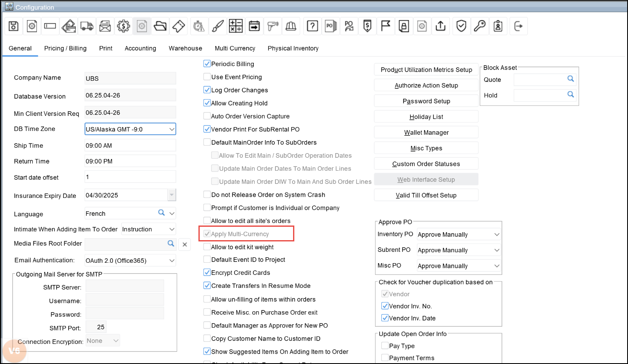Screen dimensions: 628x364
Task: Click the Start date offset input field
Action: pos(130,177)
